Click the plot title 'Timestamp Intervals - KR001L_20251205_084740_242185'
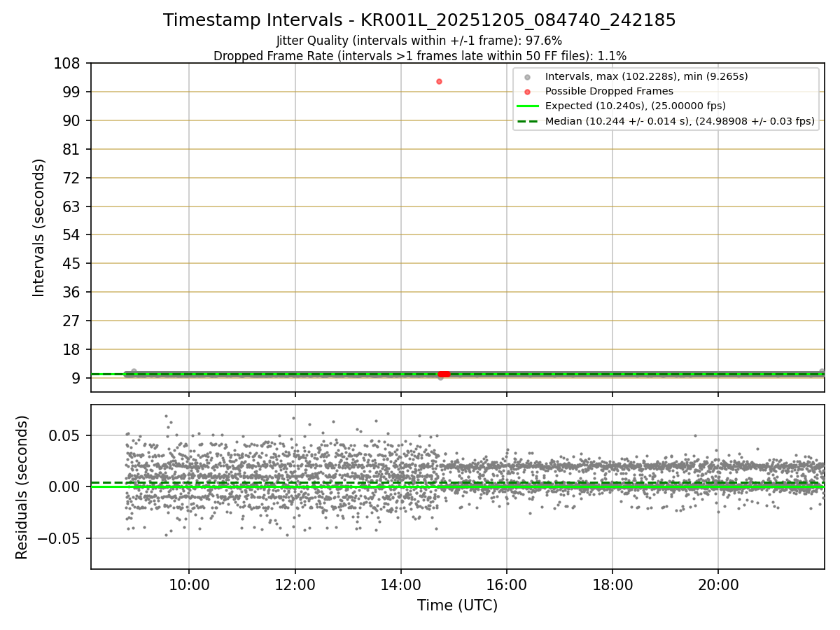Viewport: 840px width, 630px height. coord(419,20)
